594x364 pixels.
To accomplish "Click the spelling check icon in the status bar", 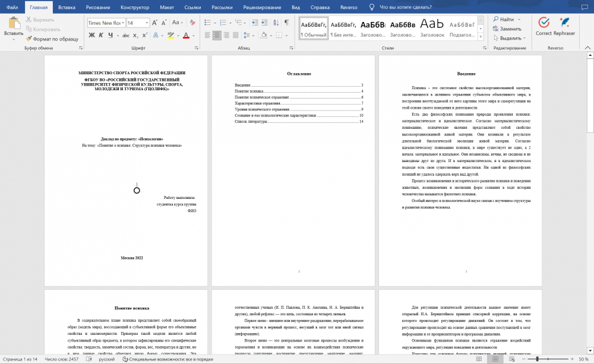I will click(x=89, y=359).
